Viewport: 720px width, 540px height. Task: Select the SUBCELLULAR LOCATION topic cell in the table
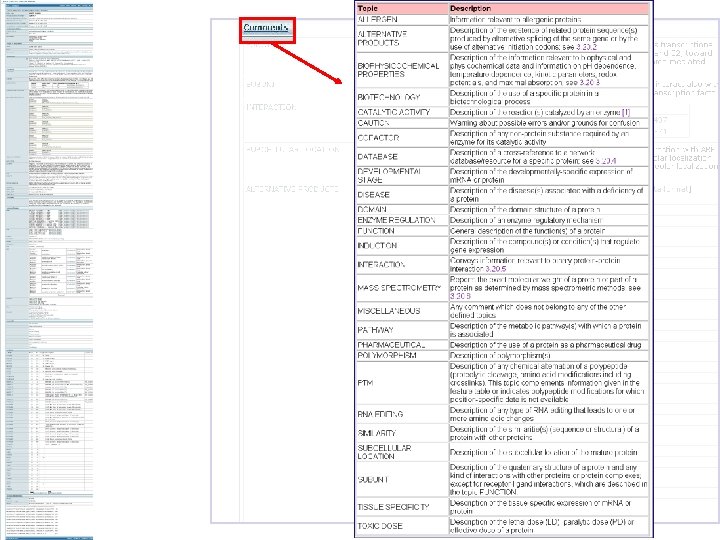403,452
